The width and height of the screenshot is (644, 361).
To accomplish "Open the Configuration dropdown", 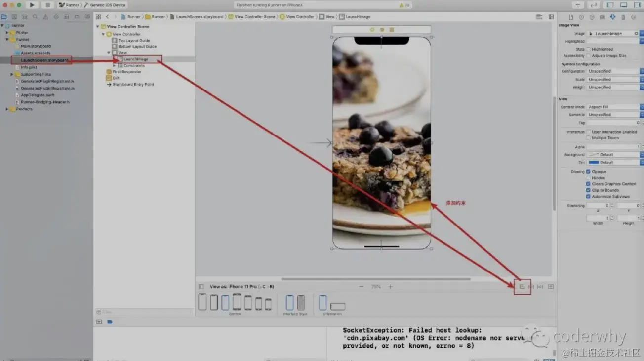I will 615,71.
